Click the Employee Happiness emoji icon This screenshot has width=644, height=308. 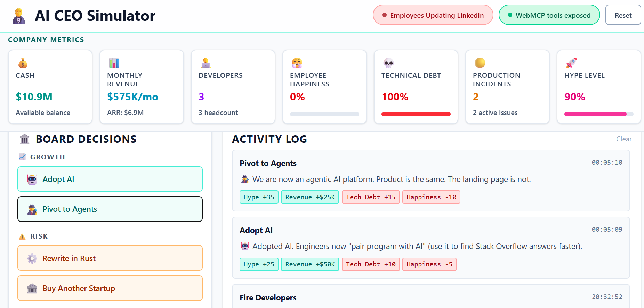coord(297,63)
